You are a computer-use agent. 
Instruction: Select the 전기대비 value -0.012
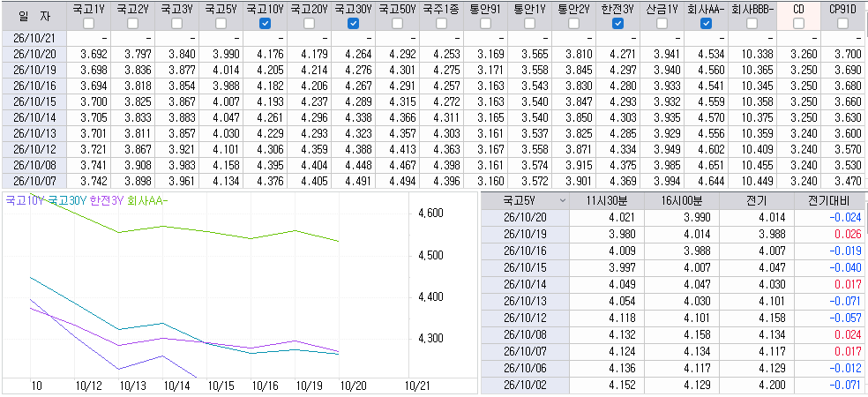point(845,369)
